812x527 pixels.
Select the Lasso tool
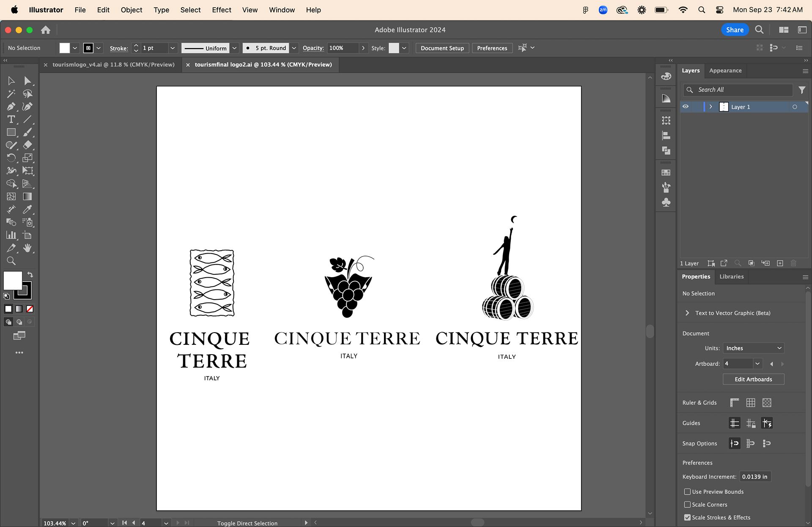[27, 94]
